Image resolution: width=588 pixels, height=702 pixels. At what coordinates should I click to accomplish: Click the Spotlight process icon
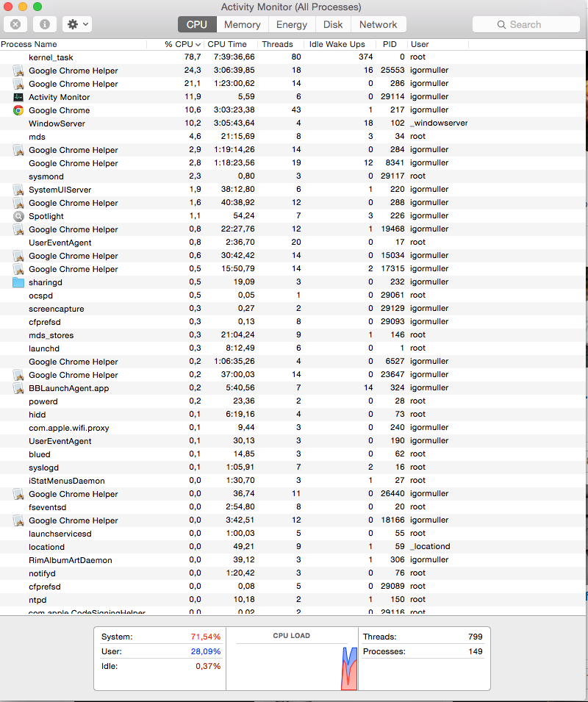tap(18, 216)
